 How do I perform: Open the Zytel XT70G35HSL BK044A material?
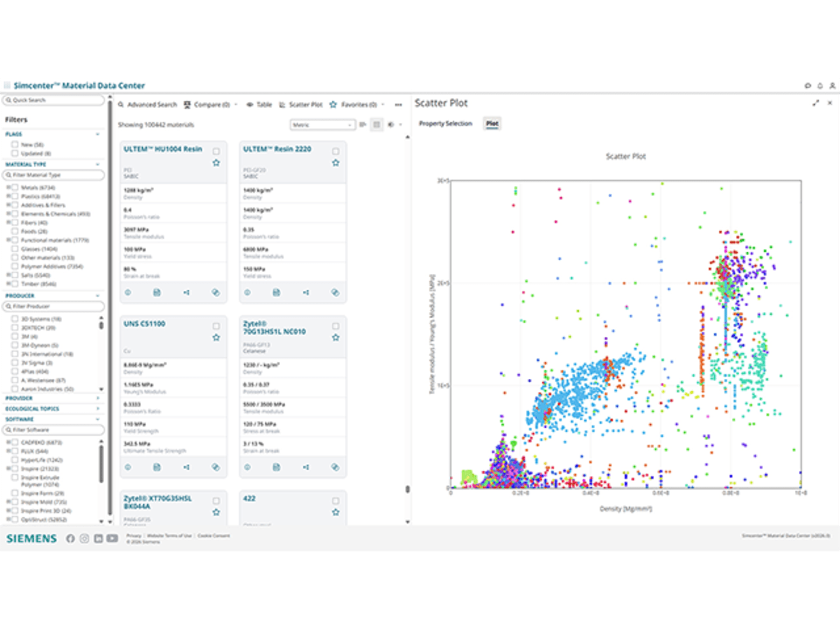tap(157, 502)
